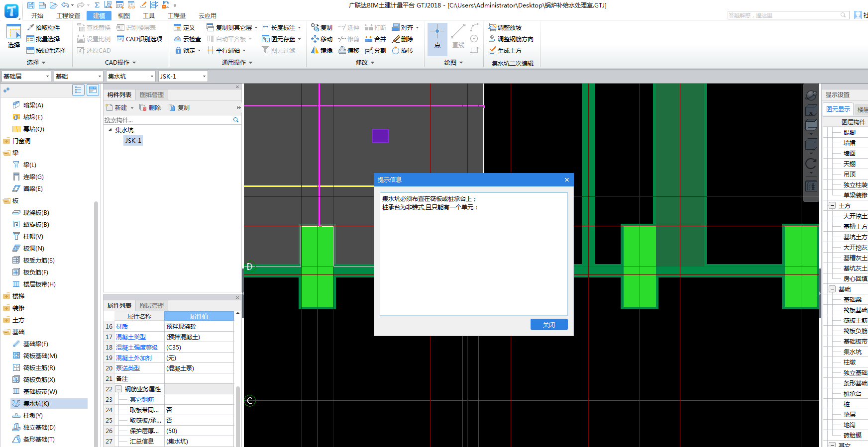Click 调整放坡 adjust slope tool
This screenshot has height=447, width=868.
(x=505, y=27)
